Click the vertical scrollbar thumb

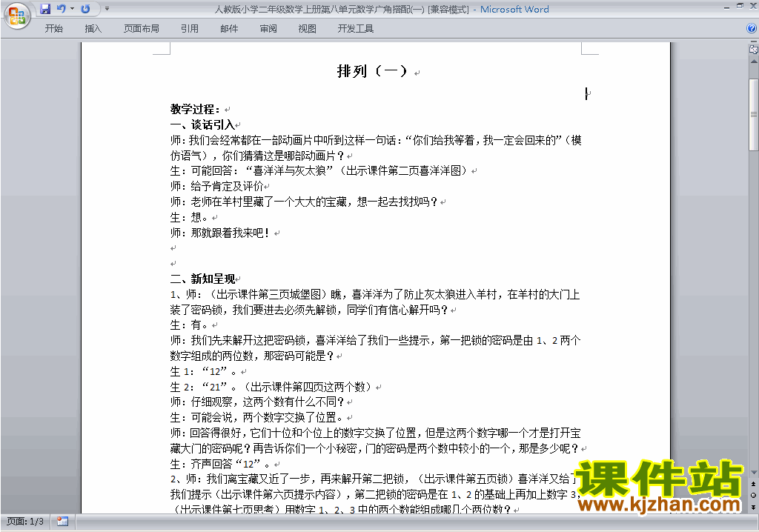(x=754, y=114)
